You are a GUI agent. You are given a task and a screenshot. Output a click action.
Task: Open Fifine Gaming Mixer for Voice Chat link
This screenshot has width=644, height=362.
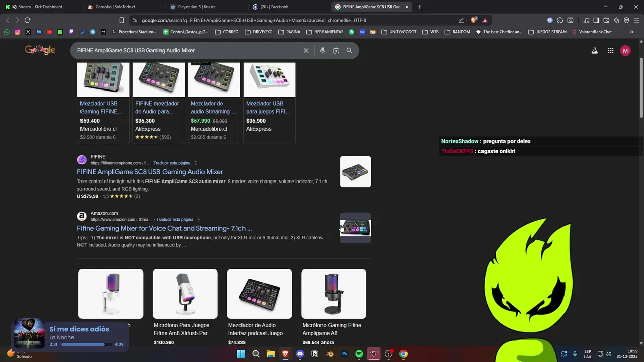click(164, 228)
